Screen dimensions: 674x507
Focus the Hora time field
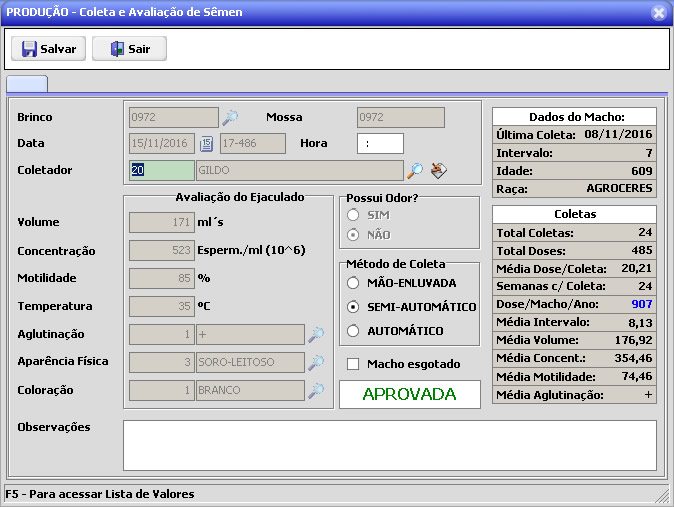point(380,144)
